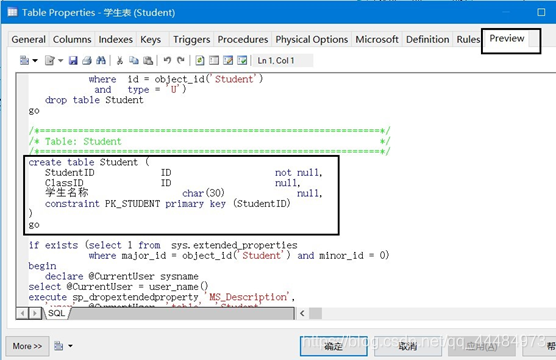Click the '/* Table: Student' comment line

(x=209, y=142)
